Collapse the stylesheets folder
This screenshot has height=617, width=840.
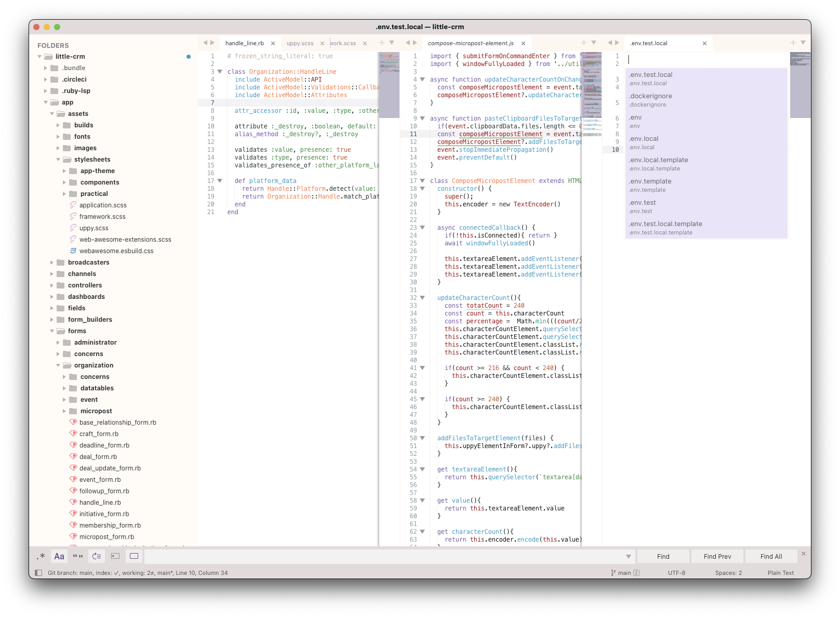click(58, 160)
